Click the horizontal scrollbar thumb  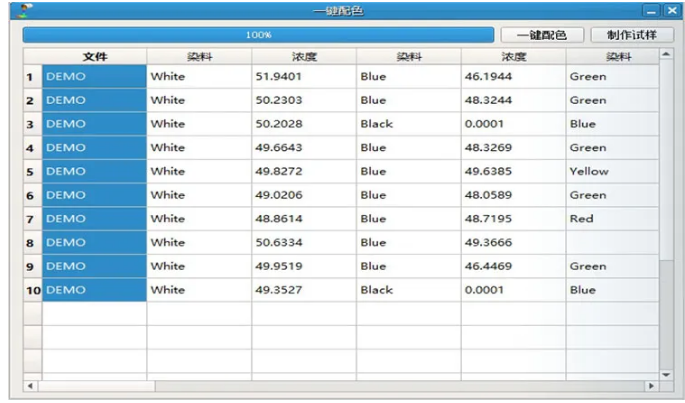click(x=97, y=386)
